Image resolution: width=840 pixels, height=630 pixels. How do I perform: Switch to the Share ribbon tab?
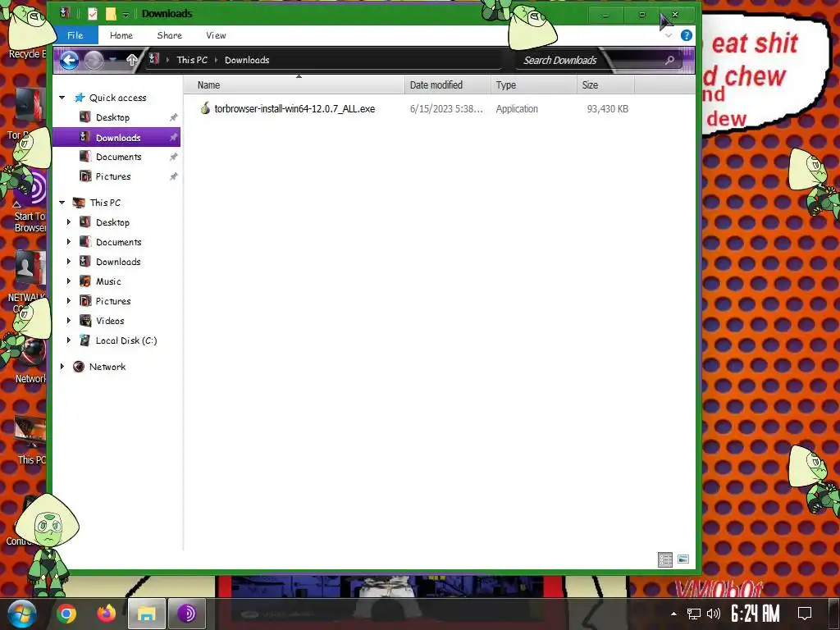[x=169, y=35]
